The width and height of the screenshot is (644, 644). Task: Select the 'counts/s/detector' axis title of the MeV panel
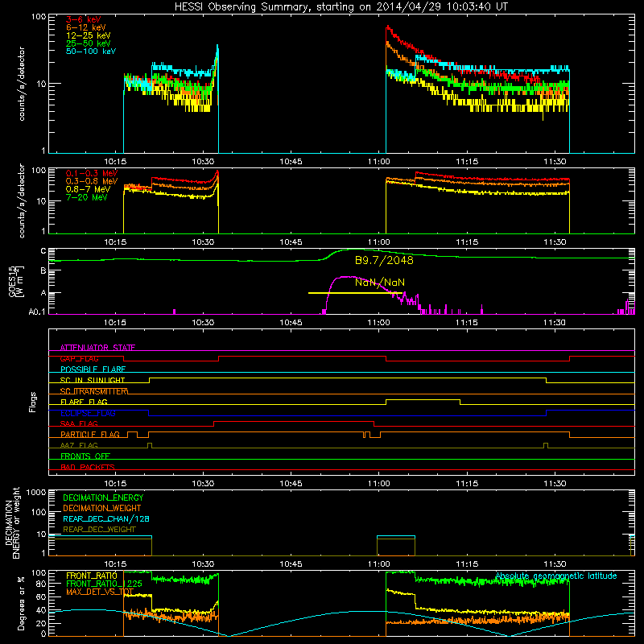[x=22, y=200]
